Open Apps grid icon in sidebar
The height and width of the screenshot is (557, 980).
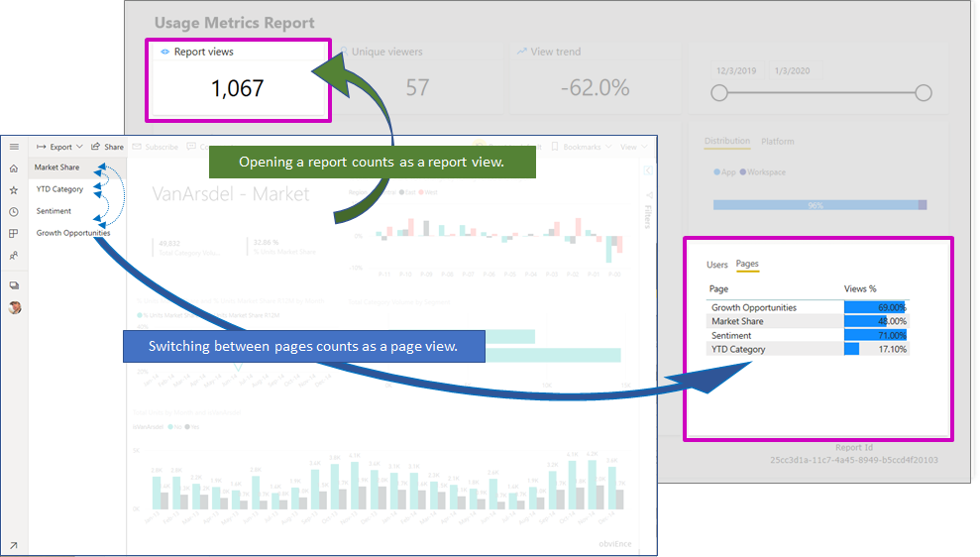click(14, 233)
